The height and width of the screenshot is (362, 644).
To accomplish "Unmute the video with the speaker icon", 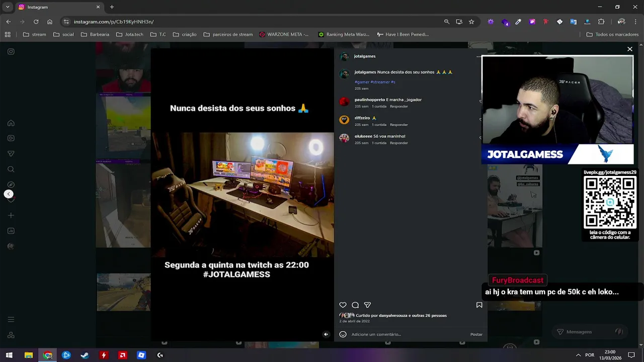I will [326, 334].
